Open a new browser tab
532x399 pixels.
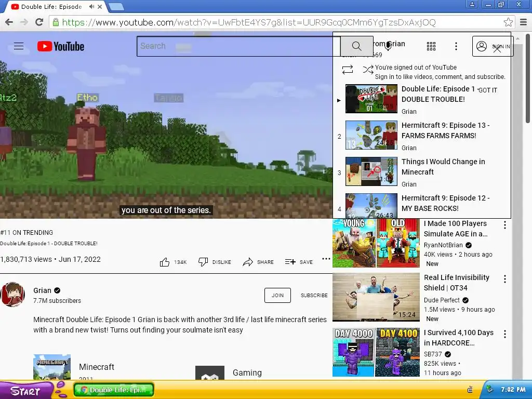[x=116, y=7]
